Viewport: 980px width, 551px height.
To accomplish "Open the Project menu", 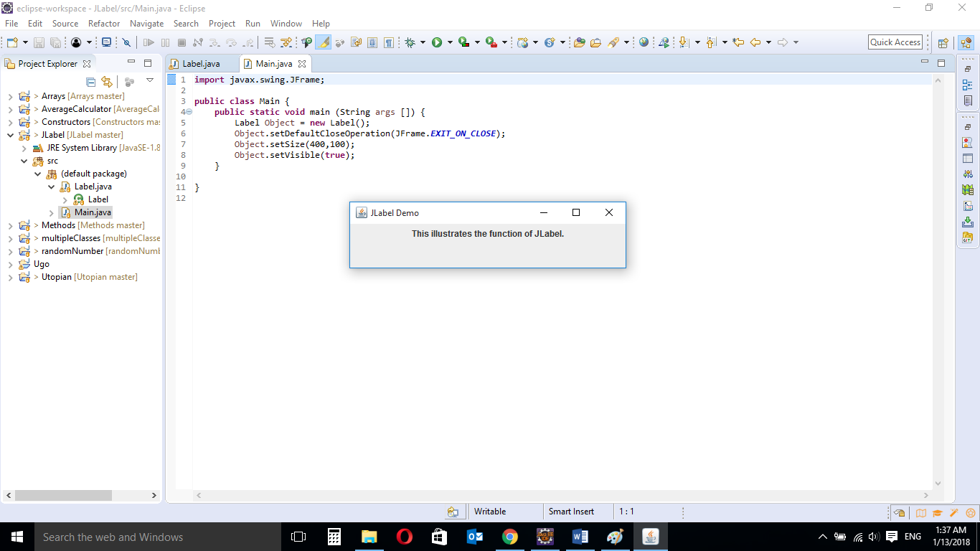I will [222, 24].
